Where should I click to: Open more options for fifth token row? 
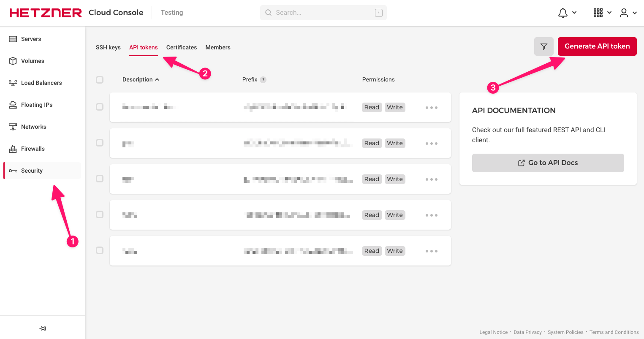432,251
